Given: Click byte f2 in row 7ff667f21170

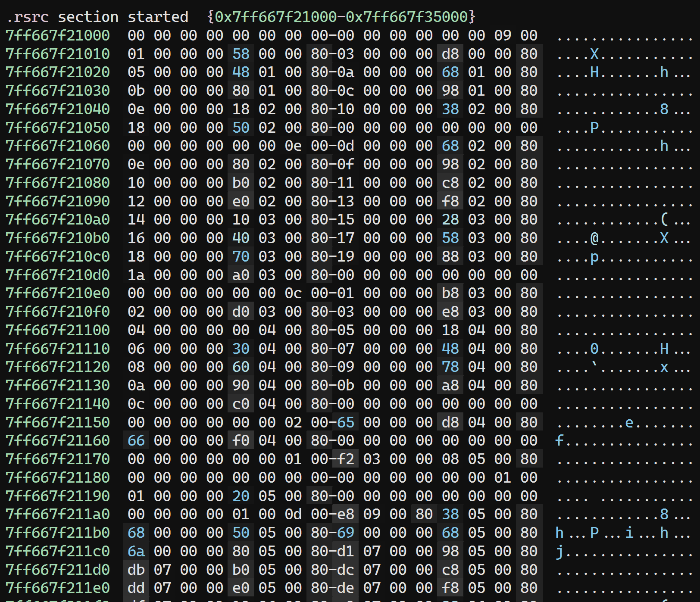Looking at the screenshot, I should click(x=346, y=459).
